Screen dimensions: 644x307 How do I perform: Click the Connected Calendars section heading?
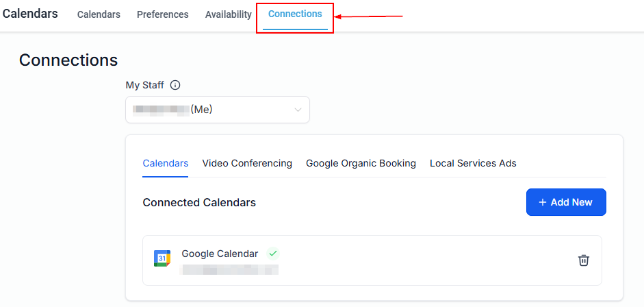199,202
